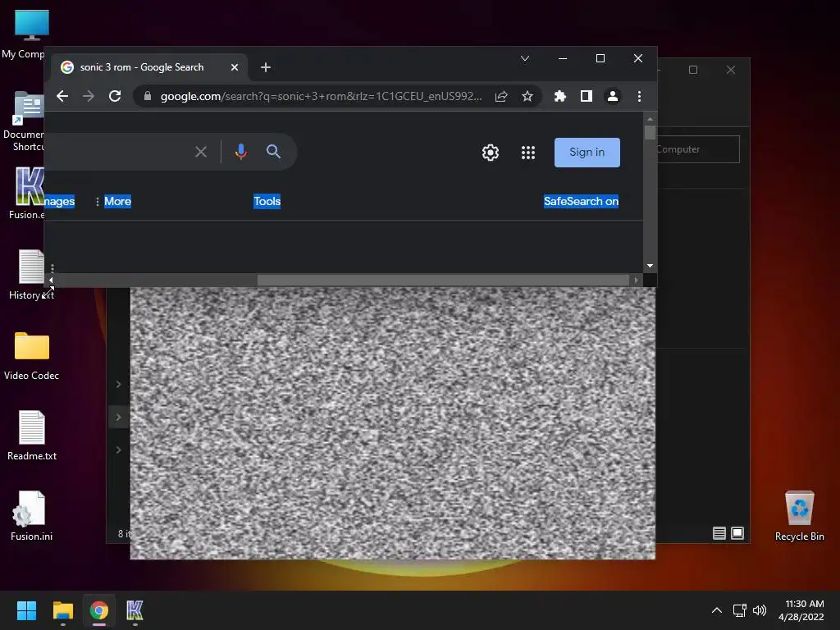Reload the current Chrome page

tap(115, 96)
